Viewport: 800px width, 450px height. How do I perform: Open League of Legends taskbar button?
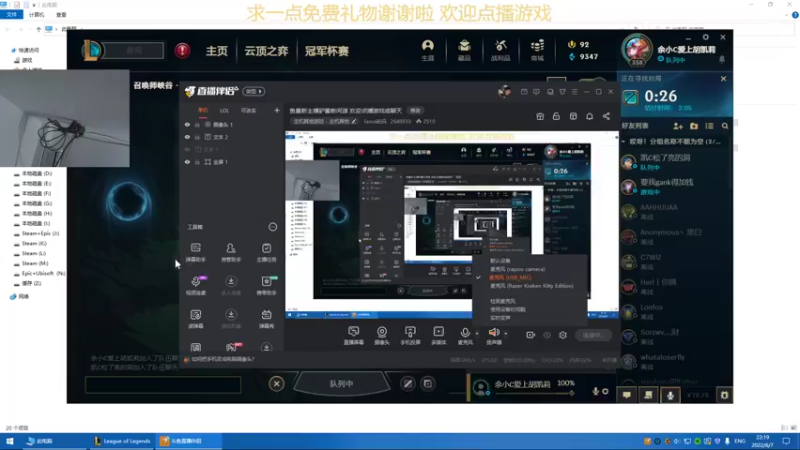coord(122,441)
